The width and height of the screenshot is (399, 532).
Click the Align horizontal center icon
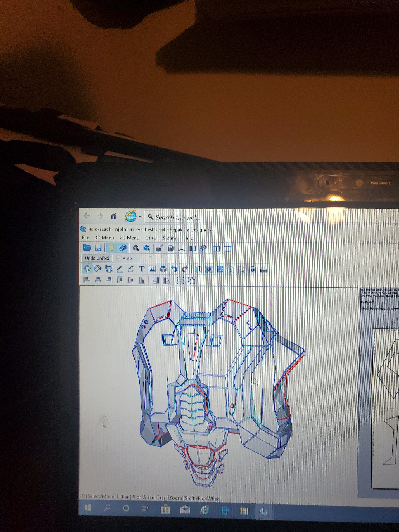coord(98,280)
